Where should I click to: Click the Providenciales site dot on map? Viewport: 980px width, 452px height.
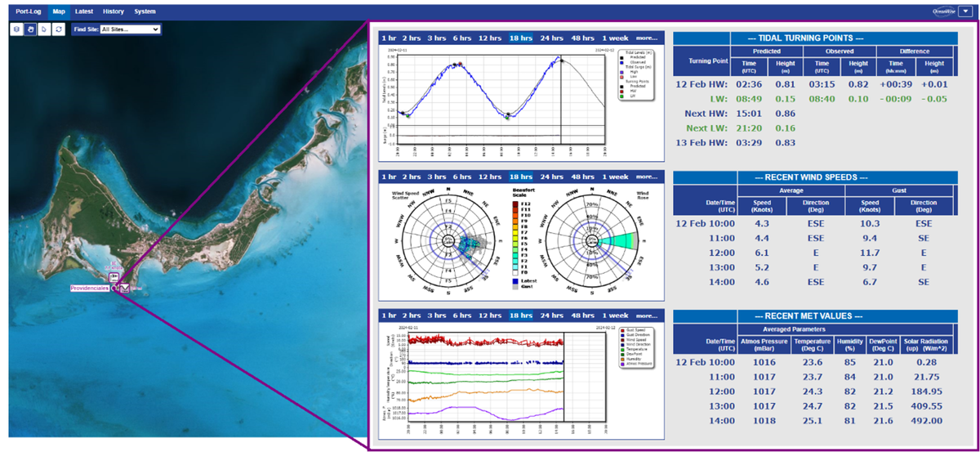[x=114, y=288]
